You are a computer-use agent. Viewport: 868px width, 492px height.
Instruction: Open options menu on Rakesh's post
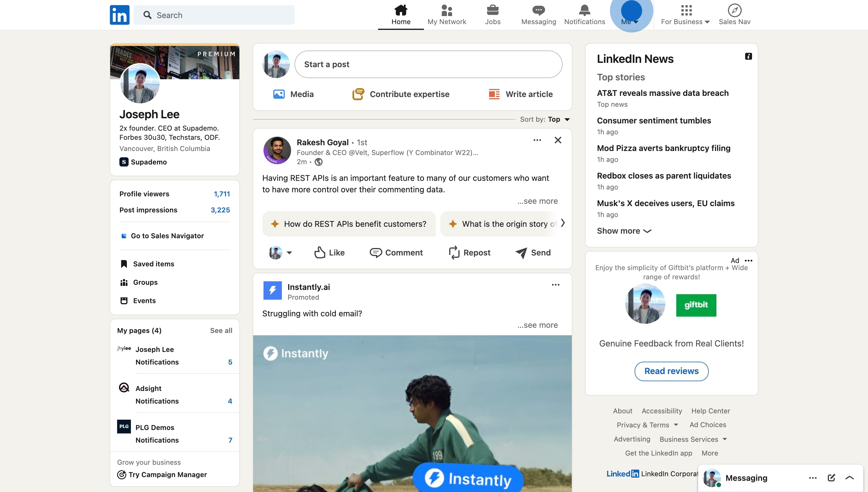coord(537,140)
